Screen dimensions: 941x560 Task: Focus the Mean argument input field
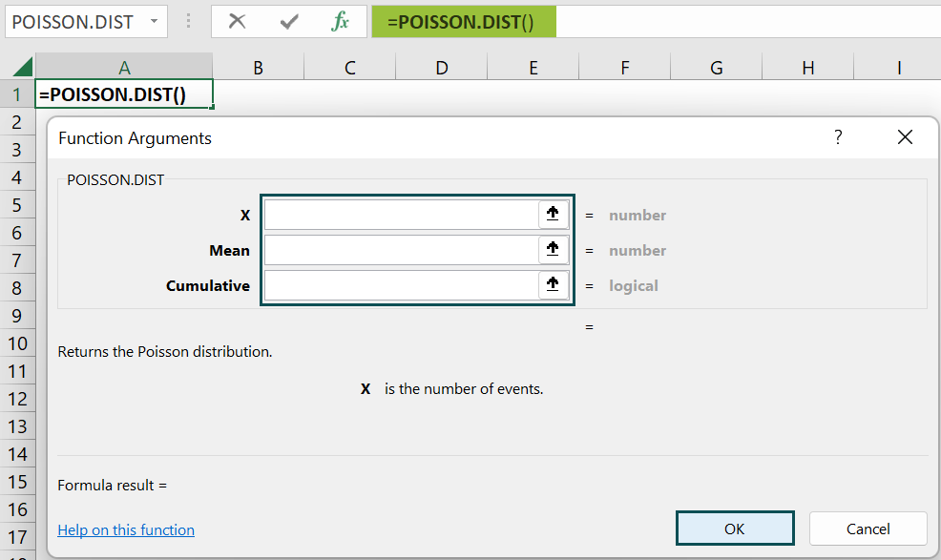point(402,250)
